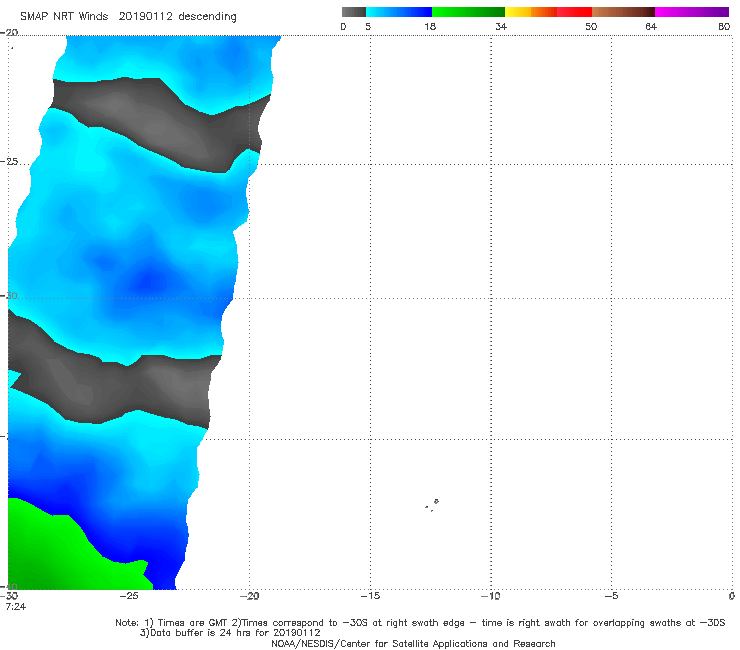The image size is (740, 650).
Task: Click the NOAA/NESDIS credit line
Action: click(x=413, y=644)
